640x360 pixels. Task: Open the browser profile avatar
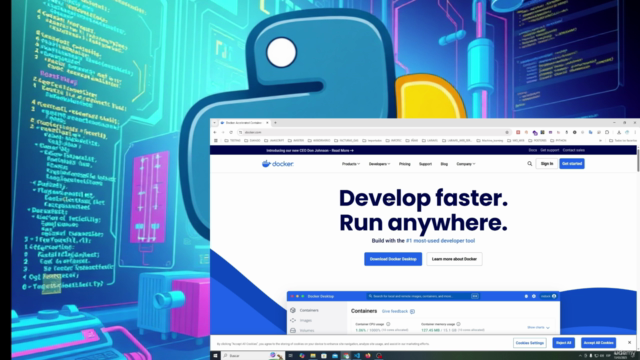627,132
